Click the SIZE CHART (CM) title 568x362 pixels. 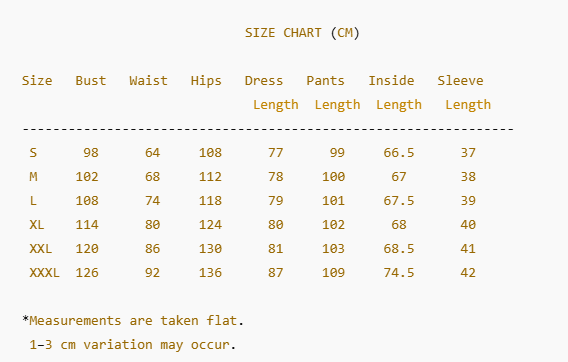(302, 33)
